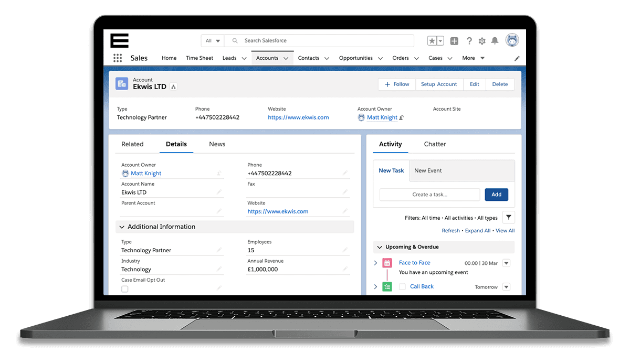Open the Orders tab dropdown chevron

click(416, 59)
